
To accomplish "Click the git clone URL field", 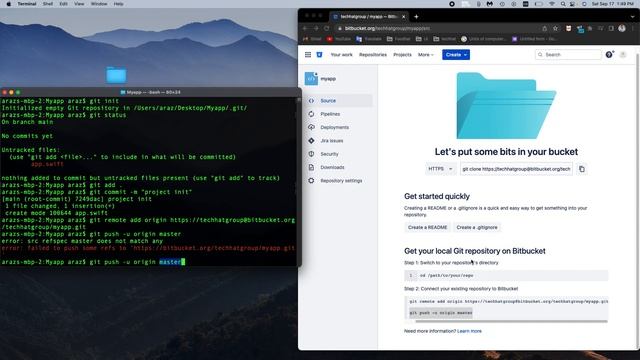I will point(516,169).
